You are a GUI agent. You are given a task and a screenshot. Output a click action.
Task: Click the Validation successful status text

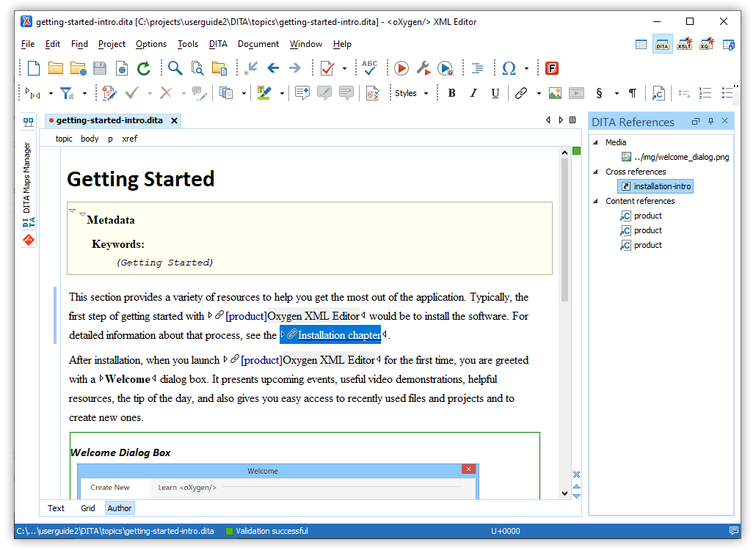tap(272, 531)
